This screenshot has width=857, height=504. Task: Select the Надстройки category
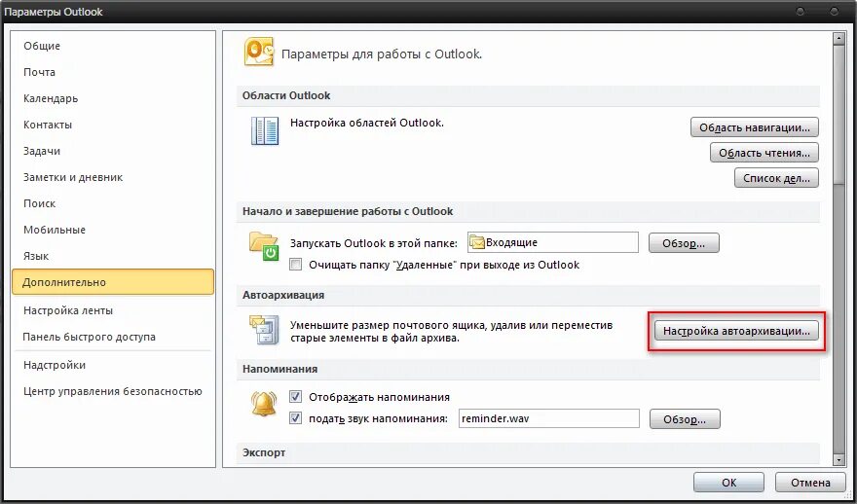point(113,365)
